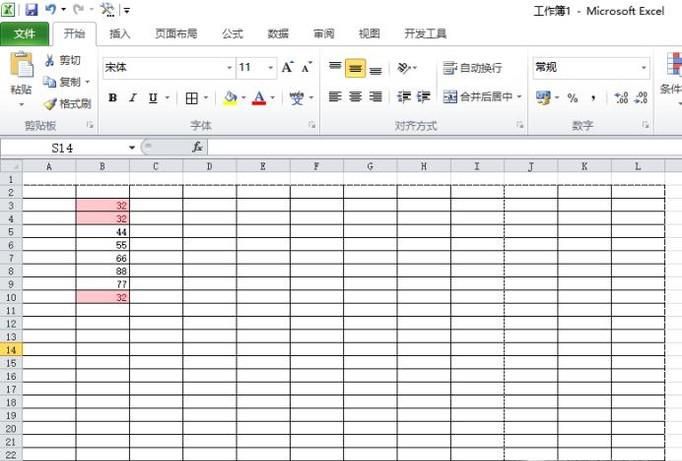Viewport: 682px width, 461px height.
Task: Decrease indent in alignment group
Action: (x=404, y=97)
